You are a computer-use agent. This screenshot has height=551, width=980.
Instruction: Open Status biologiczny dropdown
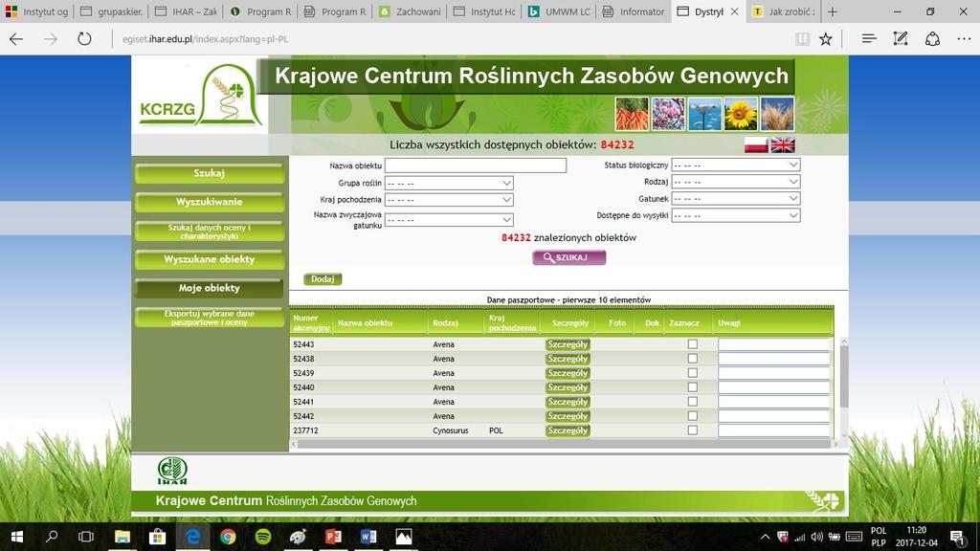[736, 165]
